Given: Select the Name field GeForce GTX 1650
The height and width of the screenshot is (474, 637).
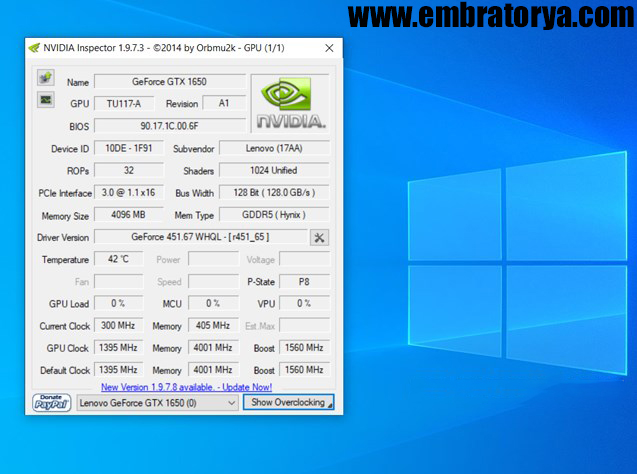Looking at the screenshot, I should pos(170,82).
